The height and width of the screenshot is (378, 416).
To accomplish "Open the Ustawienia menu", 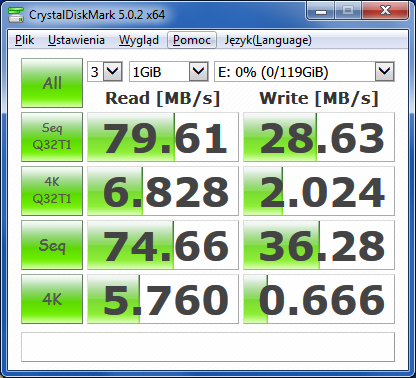I will click(x=76, y=40).
